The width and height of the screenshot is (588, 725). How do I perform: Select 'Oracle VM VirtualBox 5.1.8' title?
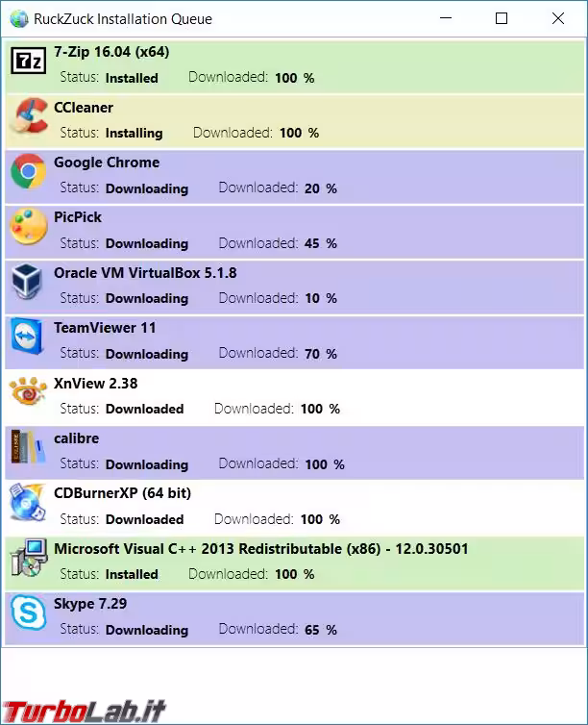click(x=145, y=273)
